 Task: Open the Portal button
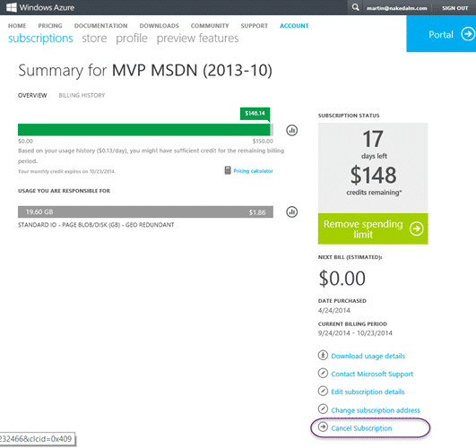441,34
